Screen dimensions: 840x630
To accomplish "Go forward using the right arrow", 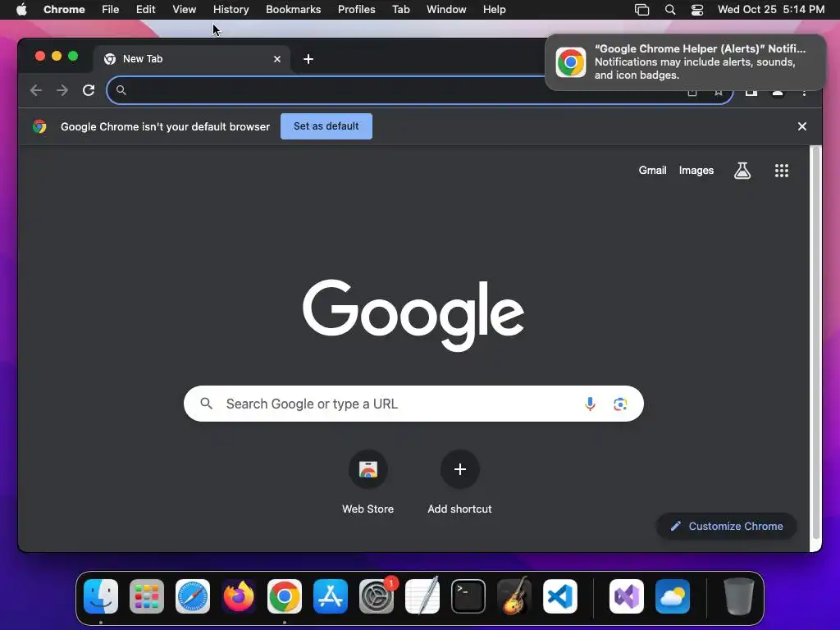I will pos(62,90).
